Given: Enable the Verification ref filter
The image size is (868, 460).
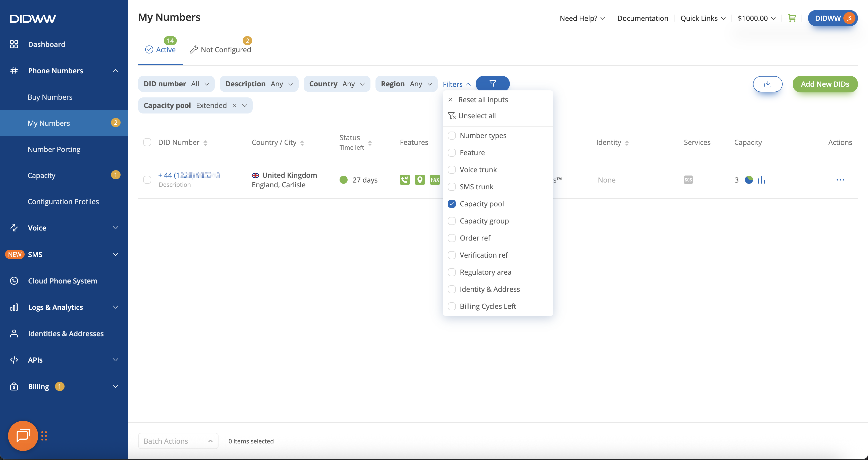Looking at the screenshot, I should click(x=452, y=255).
